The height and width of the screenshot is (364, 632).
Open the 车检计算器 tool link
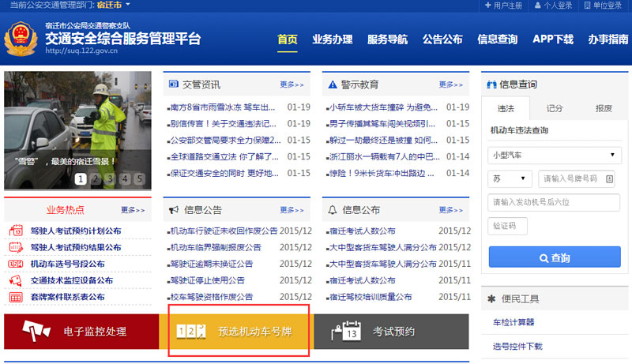pos(513,322)
